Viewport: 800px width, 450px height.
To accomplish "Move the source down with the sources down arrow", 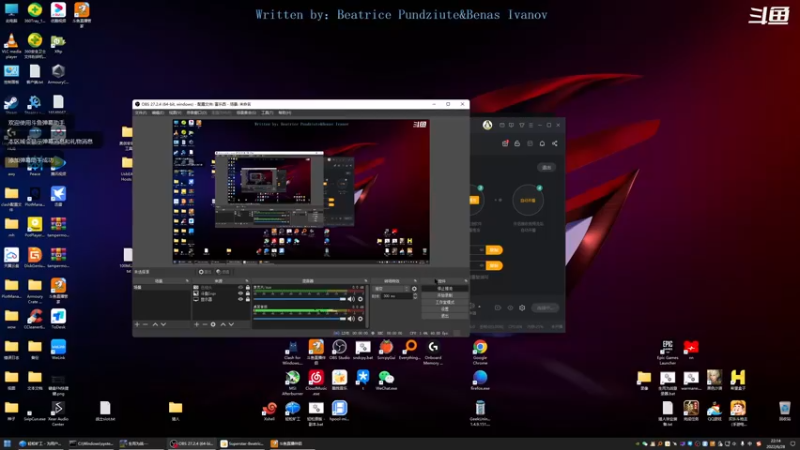I will tap(231, 324).
